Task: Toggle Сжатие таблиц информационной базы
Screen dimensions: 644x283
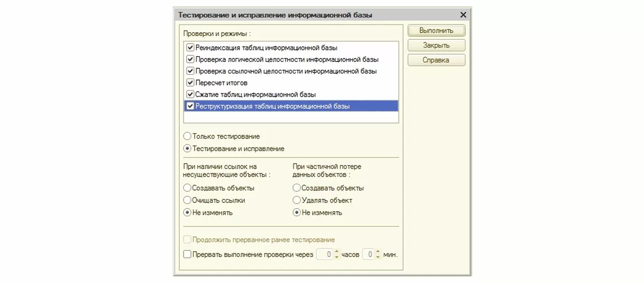Action: tap(190, 95)
